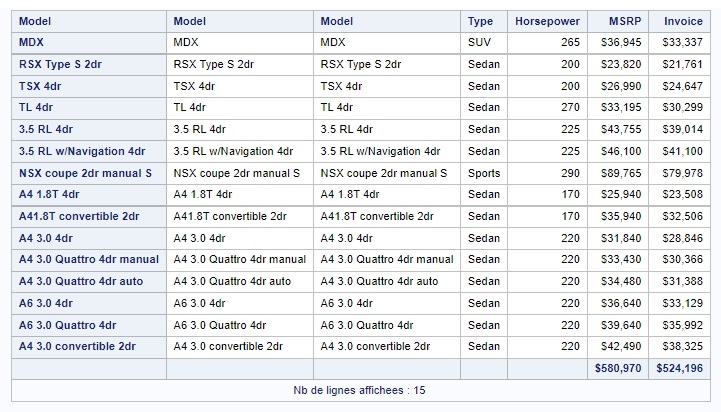Click the Invoice column header

point(683,21)
